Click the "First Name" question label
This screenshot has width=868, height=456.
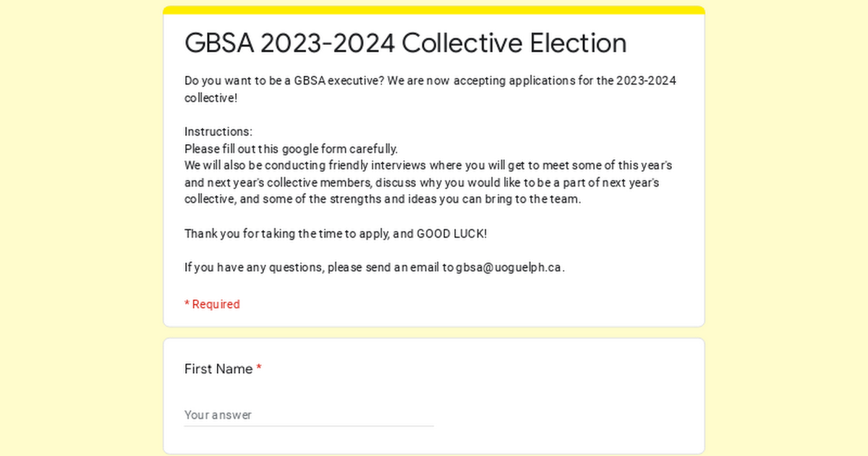(218, 369)
